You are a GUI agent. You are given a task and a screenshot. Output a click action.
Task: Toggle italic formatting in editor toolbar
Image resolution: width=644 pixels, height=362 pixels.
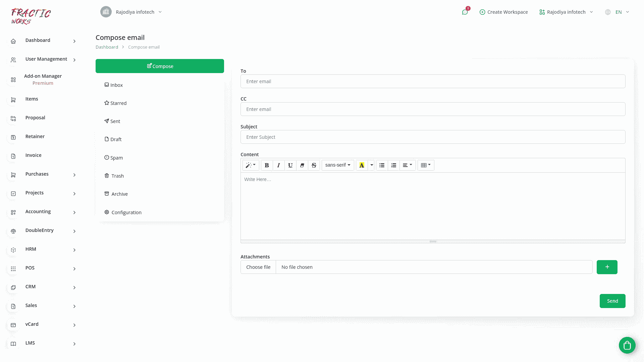coord(278,165)
